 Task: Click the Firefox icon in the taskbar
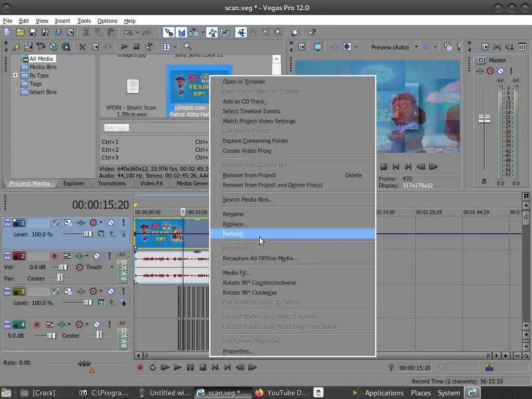click(x=259, y=393)
